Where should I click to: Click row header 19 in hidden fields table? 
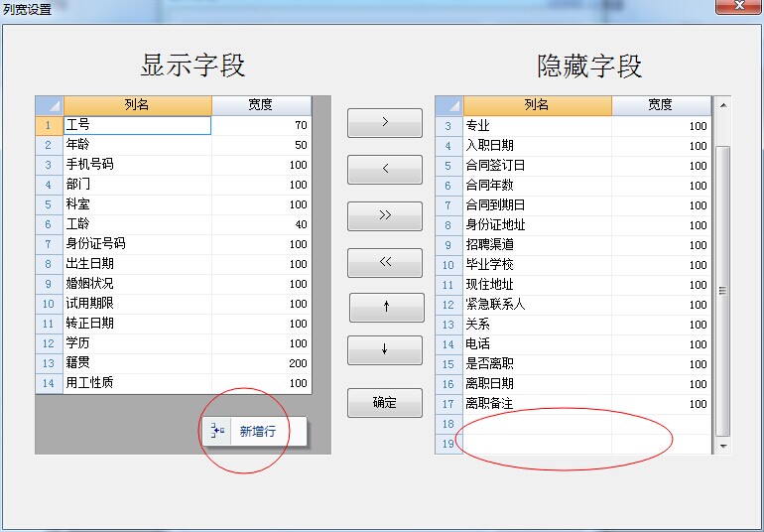448,444
